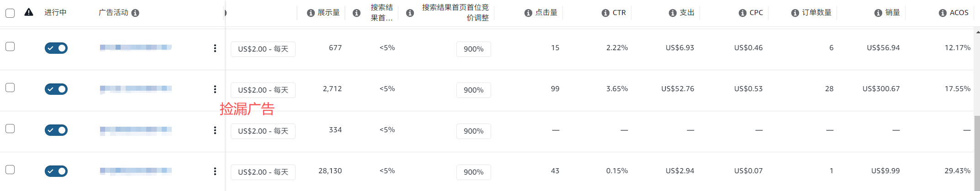
Task: Open the three-dot menu for first campaign row
Action: [215, 48]
